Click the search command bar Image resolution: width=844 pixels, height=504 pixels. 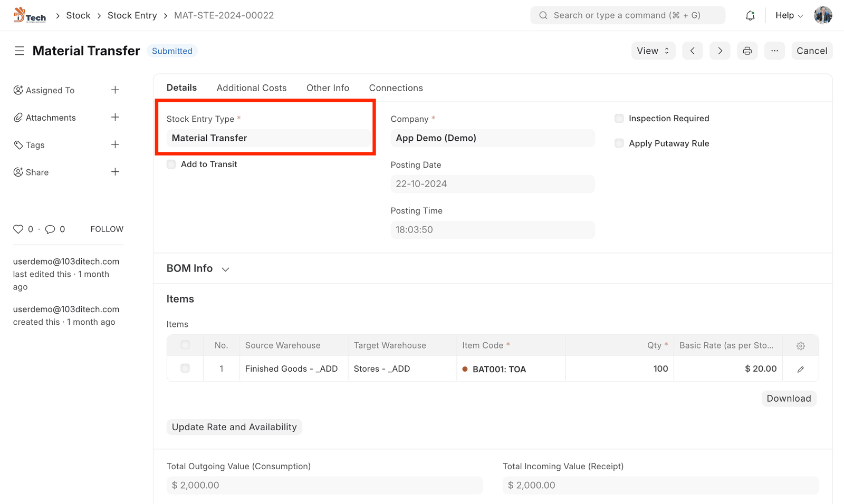point(627,16)
